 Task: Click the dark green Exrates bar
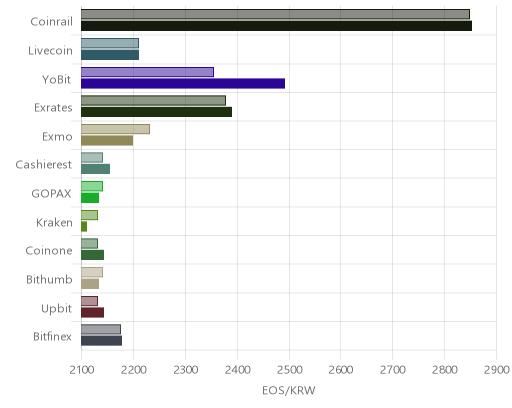[x=156, y=112]
